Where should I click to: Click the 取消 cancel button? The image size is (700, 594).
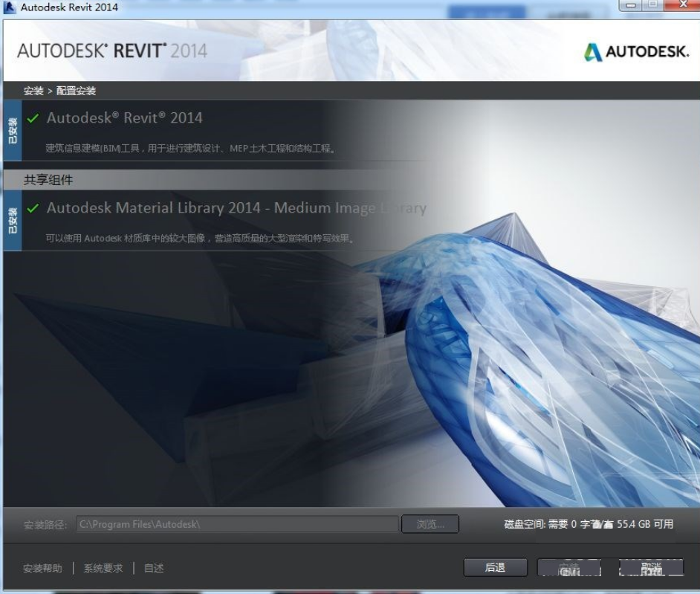pos(652,568)
